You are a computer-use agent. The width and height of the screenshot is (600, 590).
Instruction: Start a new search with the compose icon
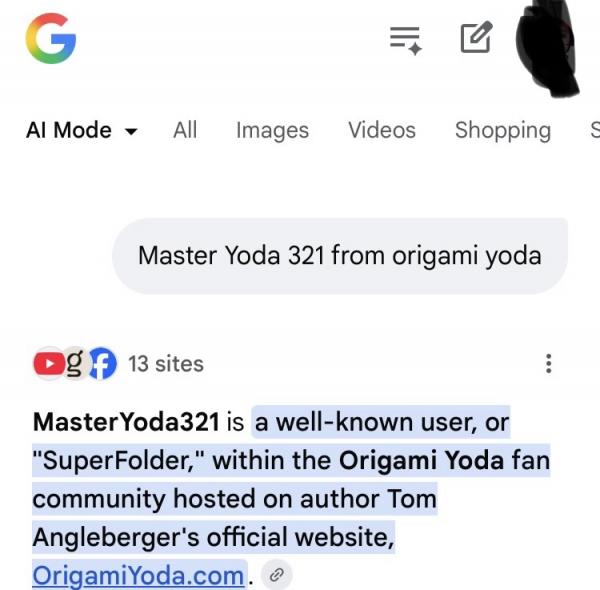(476, 37)
